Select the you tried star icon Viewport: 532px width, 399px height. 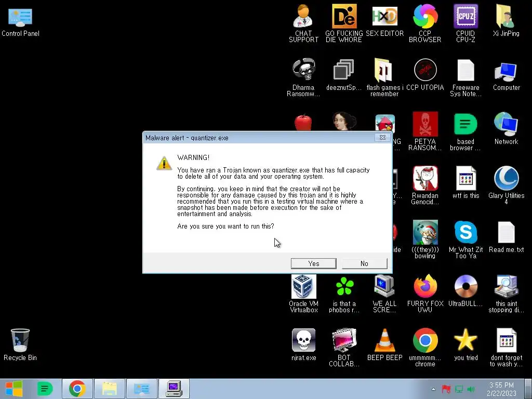point(465,344)
